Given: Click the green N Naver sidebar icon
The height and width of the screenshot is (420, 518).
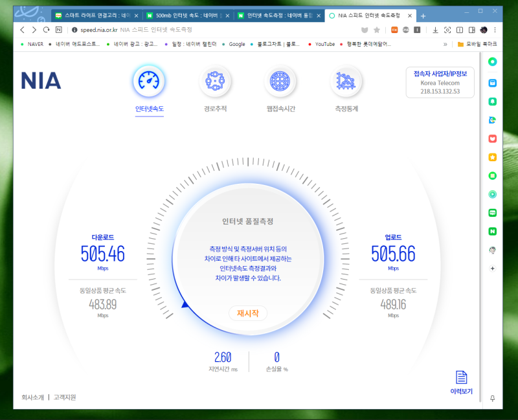Looking at the screenshot, I should tap(492, 231).
